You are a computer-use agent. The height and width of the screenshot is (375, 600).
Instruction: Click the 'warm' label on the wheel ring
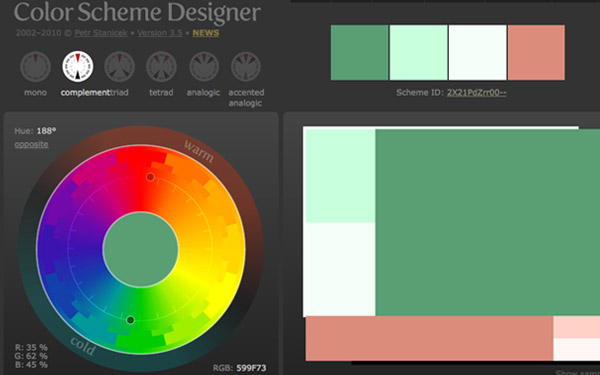tap(199, 151)
